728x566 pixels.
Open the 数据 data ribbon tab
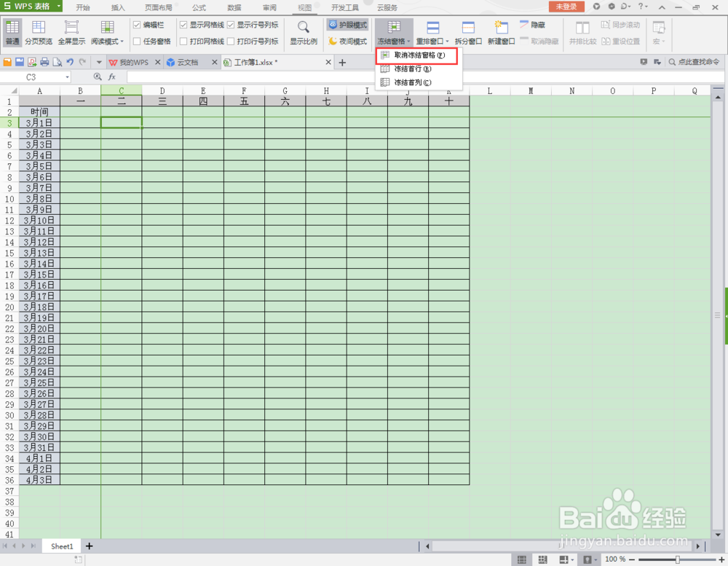click(234, 7)
